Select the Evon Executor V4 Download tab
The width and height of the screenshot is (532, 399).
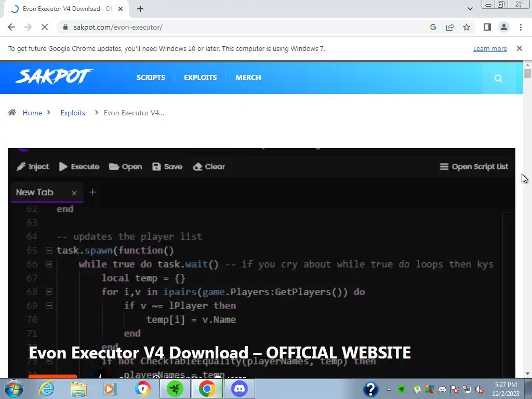point(66,9)
